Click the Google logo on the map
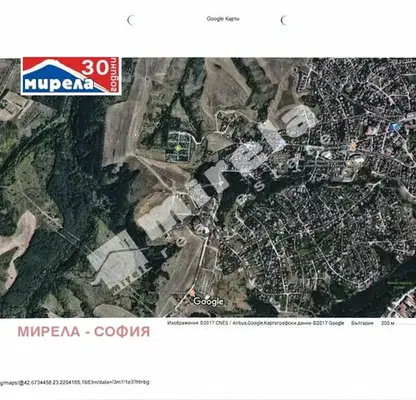Image resolution: width=416 pixels, height=400 pixels. tap(208, 302)
